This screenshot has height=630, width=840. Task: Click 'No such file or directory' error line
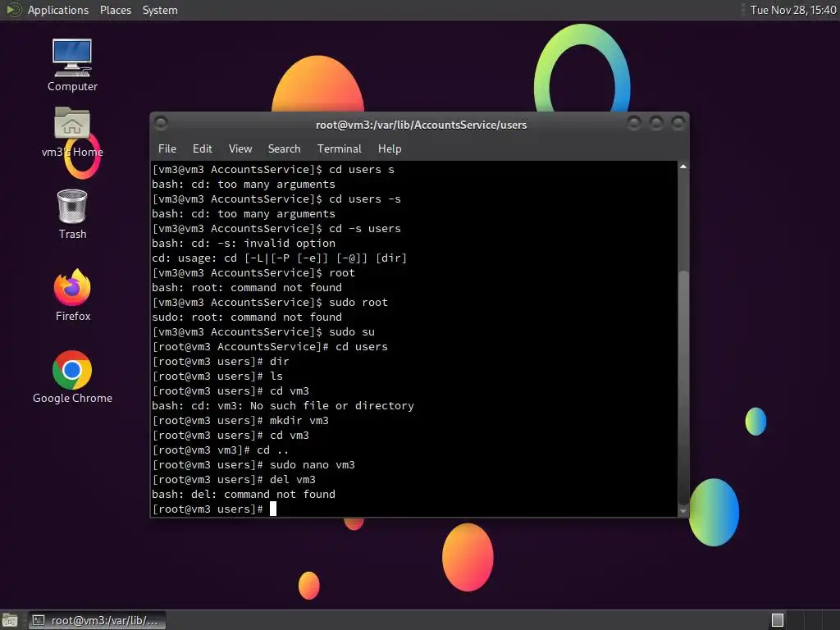click(283, 405)
